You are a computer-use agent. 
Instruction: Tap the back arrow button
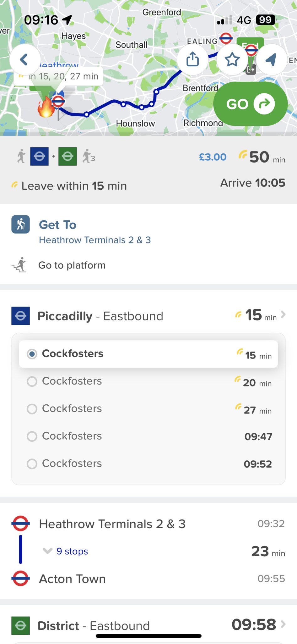tap(25, 59)
